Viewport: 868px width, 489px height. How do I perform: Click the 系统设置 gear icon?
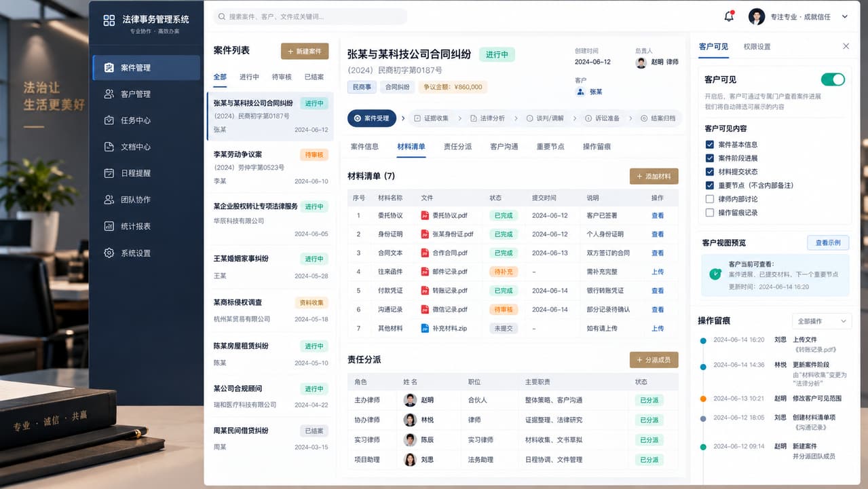click(109, 253)
